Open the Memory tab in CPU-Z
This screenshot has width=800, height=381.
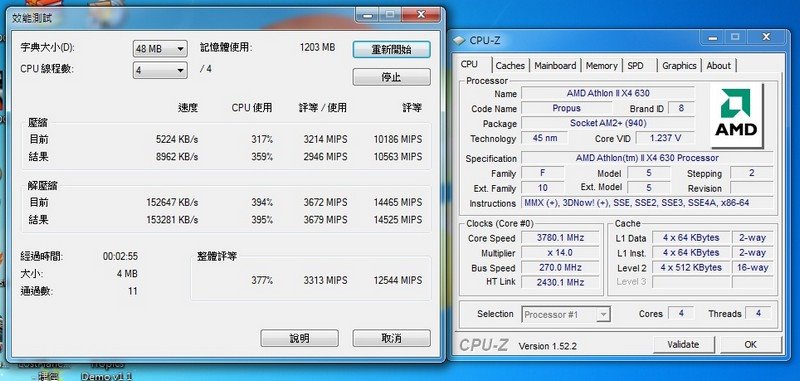point(602,65)
